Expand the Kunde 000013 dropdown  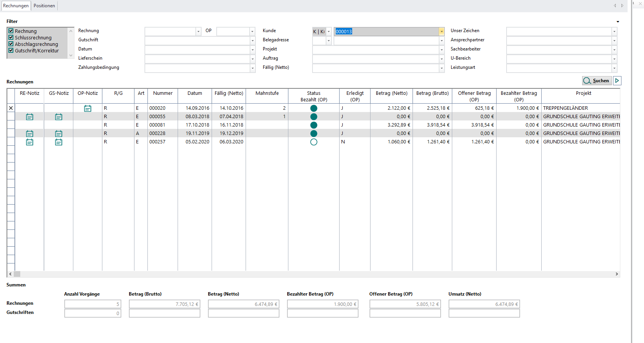click(x=442, y=32)
